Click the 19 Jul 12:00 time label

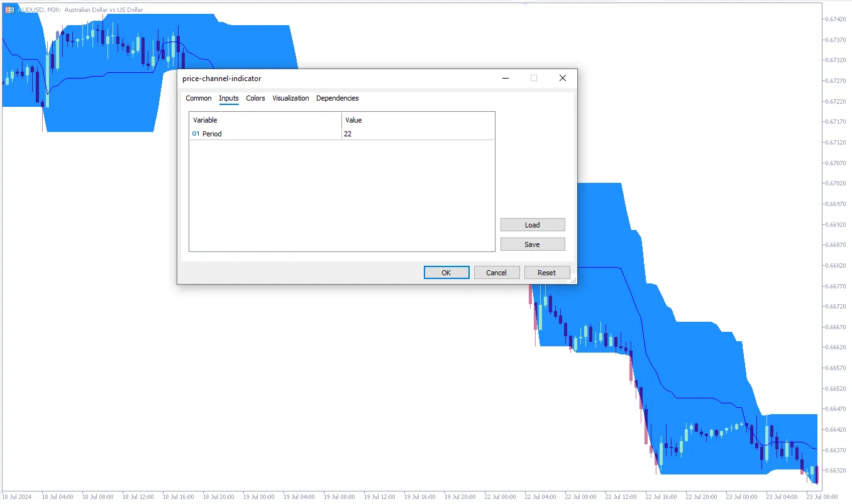[x=379, y=496]
